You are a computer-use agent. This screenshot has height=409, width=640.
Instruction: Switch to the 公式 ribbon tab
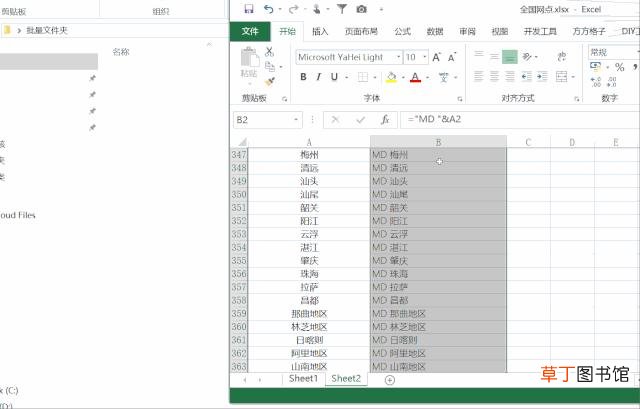pos(402,31)
